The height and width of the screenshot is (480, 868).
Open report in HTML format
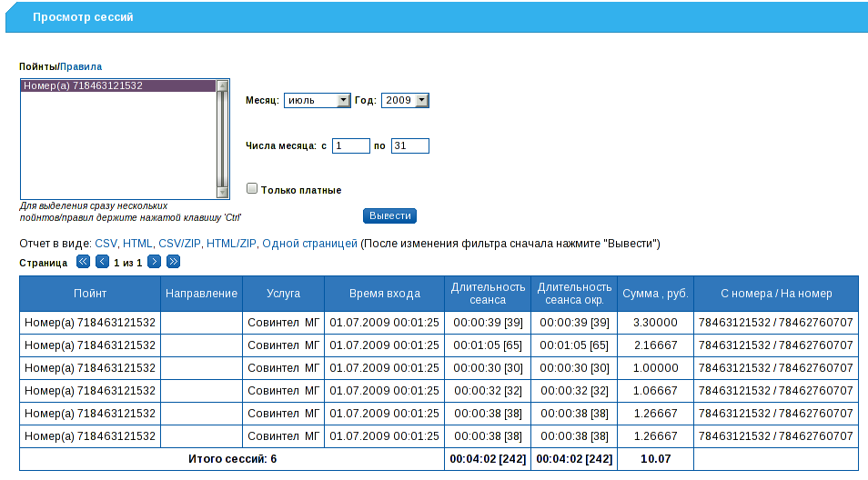point(137,244)
